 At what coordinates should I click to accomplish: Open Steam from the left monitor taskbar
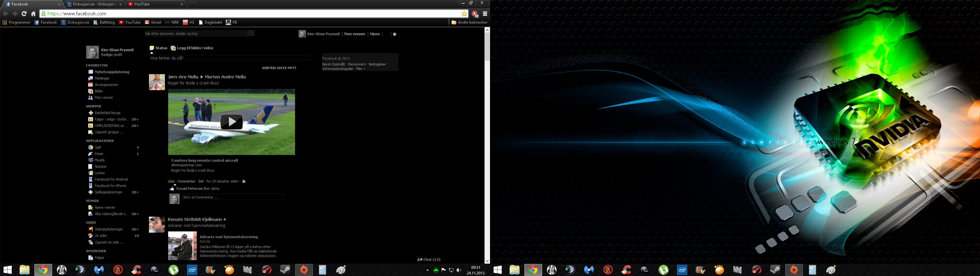285,270
